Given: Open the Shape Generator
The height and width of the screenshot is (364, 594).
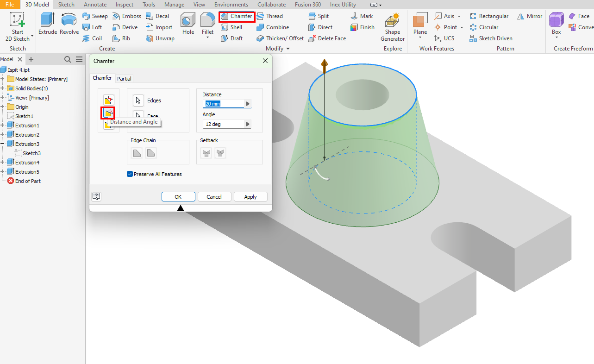Looking at the screenshot, I should (x=393, y=27).
